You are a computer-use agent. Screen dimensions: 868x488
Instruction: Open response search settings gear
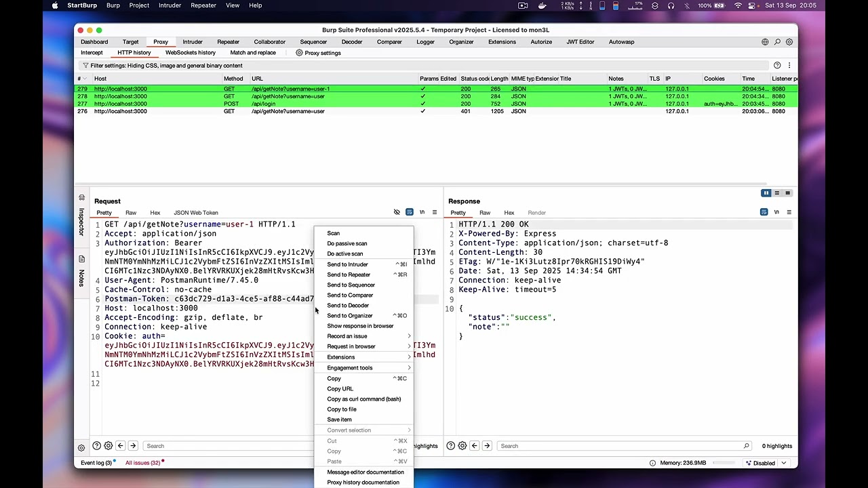[462, 446]
